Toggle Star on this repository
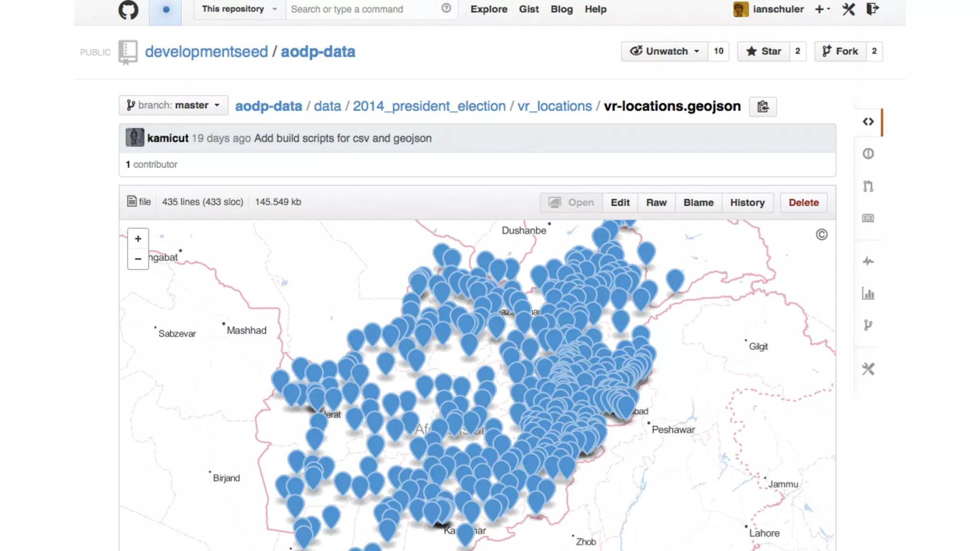This screenshot has height=551, width=980. [764, 51]
